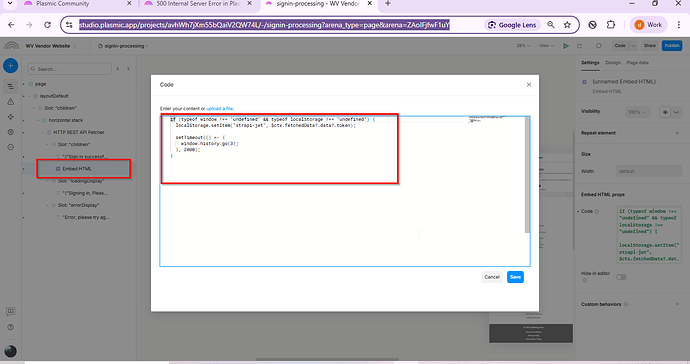Open the warnings triangle icon in sidebar

tap(11, 102)
